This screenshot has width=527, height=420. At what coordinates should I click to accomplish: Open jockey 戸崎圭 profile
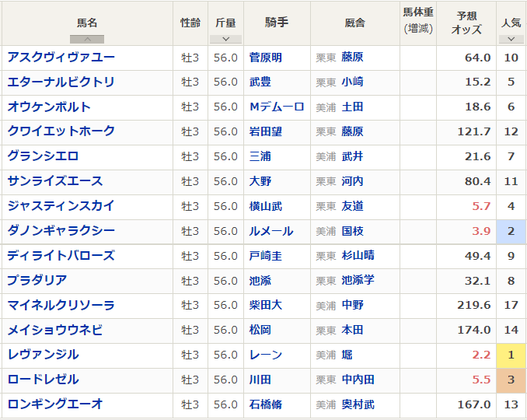click(x=266, y=256)
